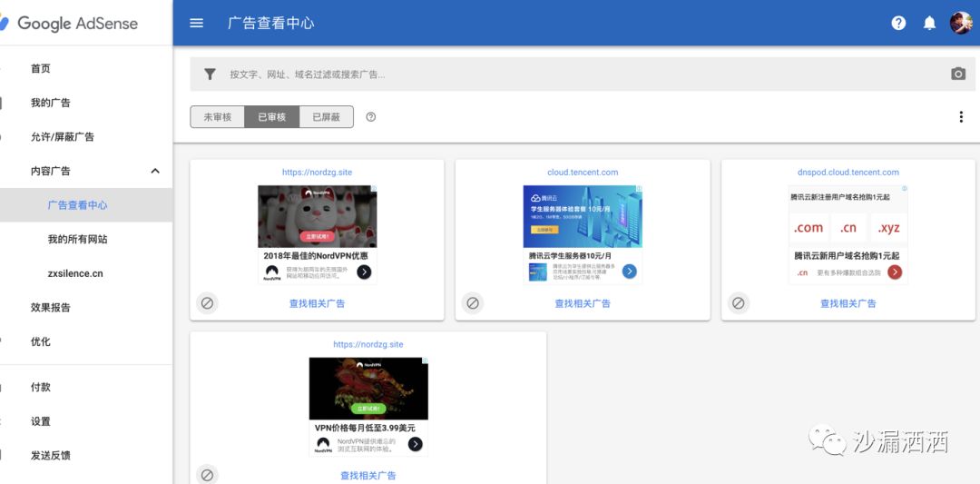This screenshot has height=484, width=980.
Task: Block the dnspod.cloud.tencent.com domain ad
Action: (738, 303)
